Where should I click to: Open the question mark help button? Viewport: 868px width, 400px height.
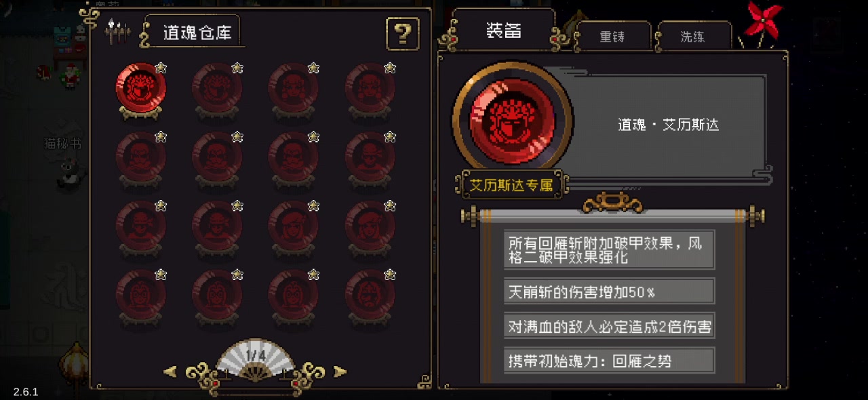[x=402, y=34]
